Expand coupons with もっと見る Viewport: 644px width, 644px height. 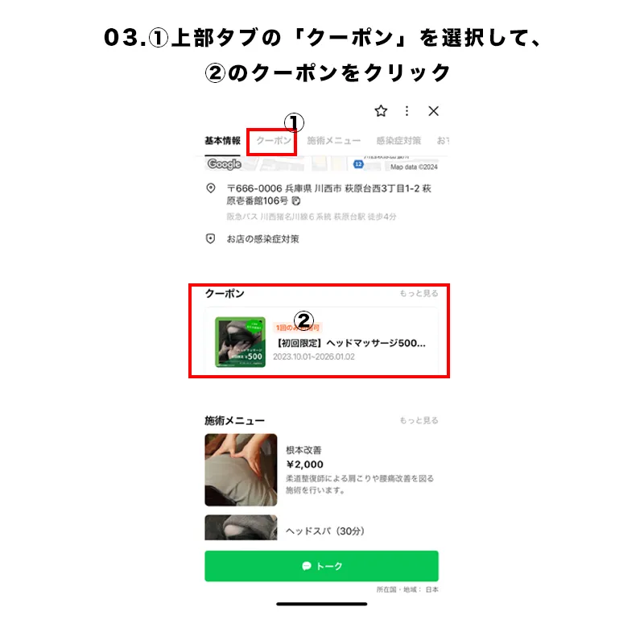coord(419,293)
